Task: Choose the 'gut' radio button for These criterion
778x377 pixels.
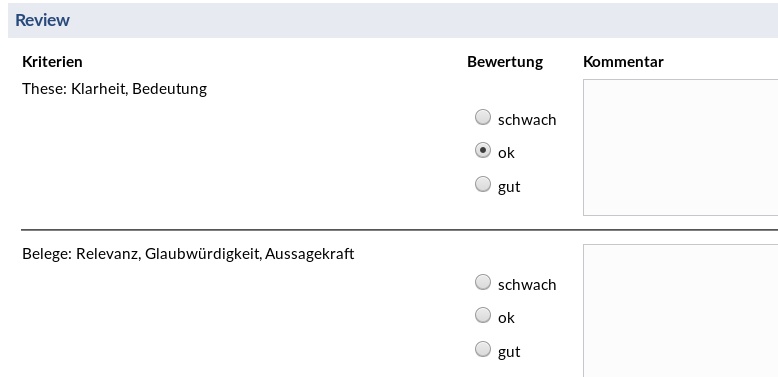Action: tap(482, 184)
